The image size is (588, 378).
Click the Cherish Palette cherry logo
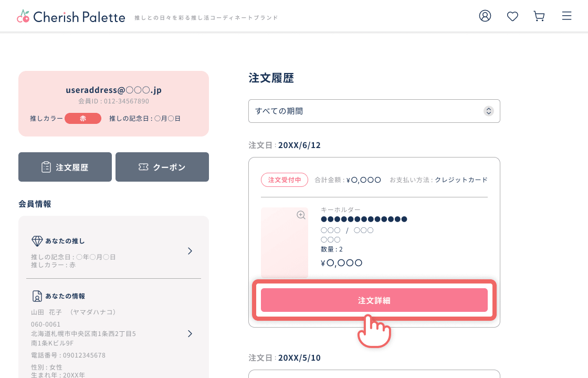pyautogui.click(x=23, y=16)
